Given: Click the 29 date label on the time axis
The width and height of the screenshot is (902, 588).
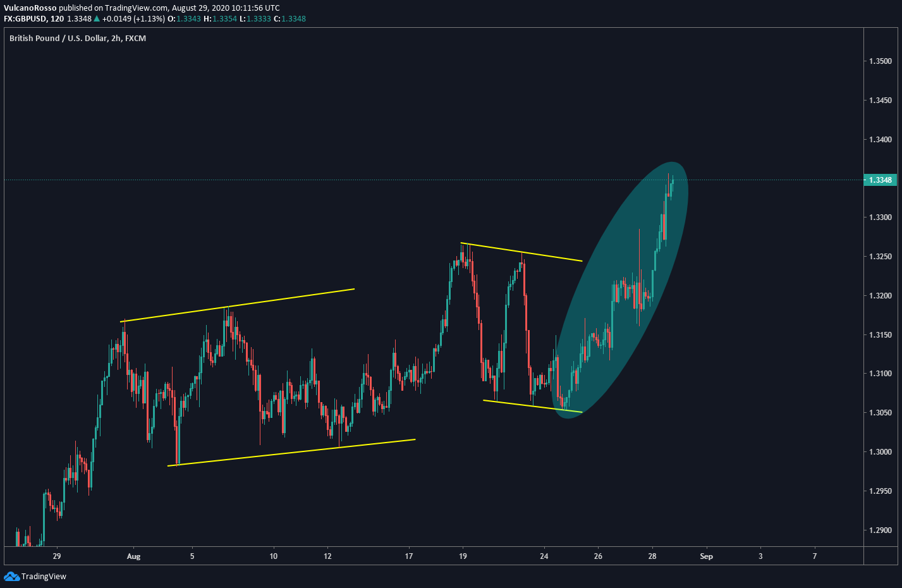Looking at the screenshot, I should (x=57, y=556).
